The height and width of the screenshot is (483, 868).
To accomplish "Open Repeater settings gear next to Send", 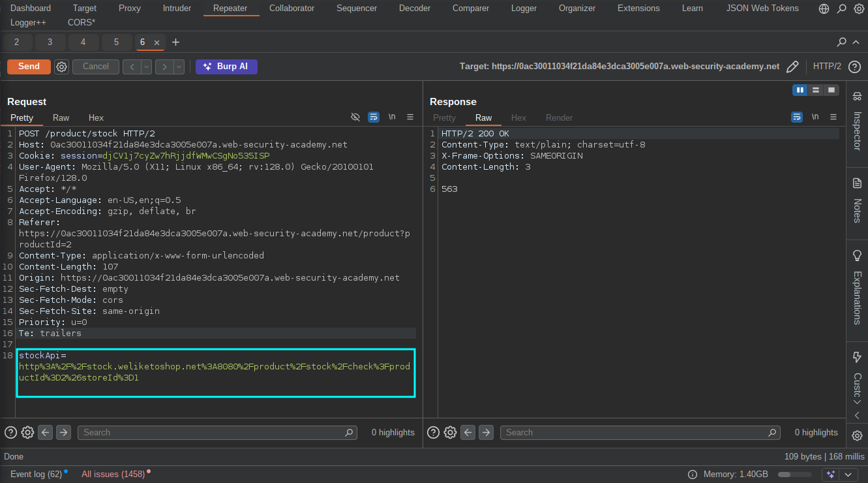I will click(x=61, y=67).
